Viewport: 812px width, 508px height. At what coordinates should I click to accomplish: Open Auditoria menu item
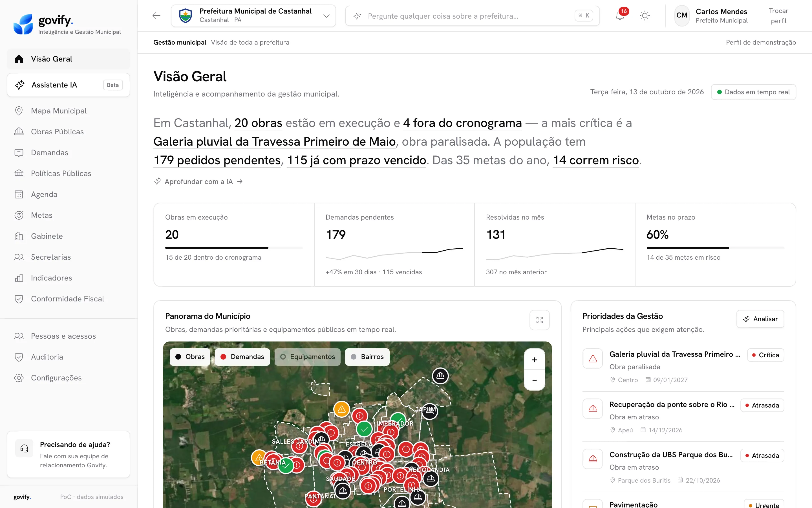(x=69, y=357)
